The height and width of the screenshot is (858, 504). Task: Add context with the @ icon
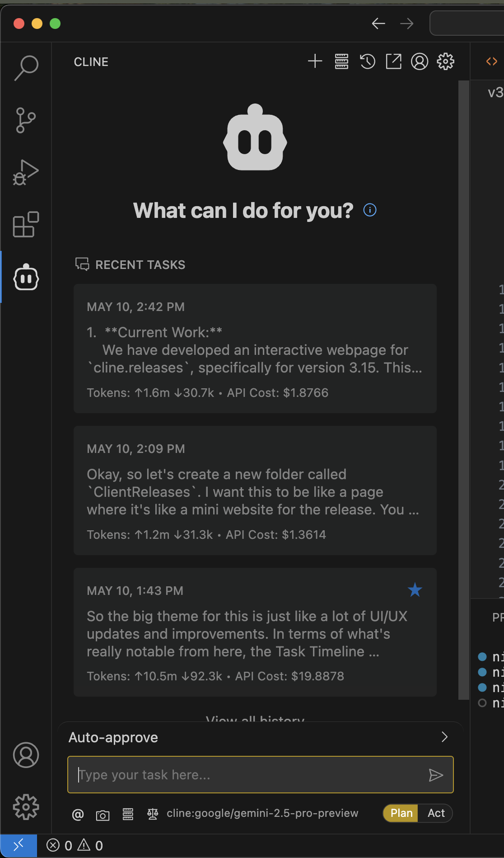tap(78, 815)
